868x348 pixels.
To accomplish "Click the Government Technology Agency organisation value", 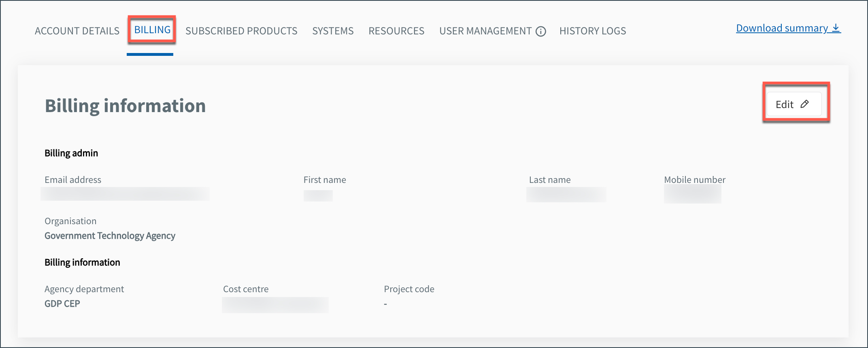I will [110, 236].
